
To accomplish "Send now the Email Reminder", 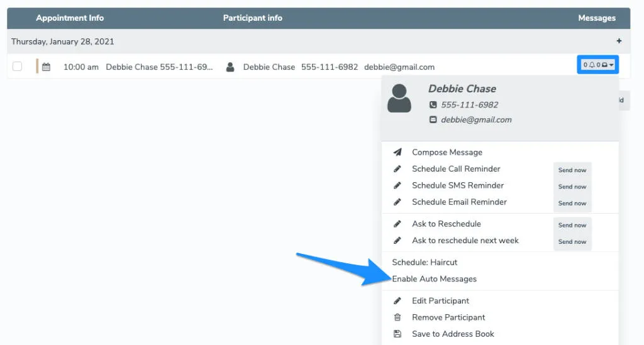I will pyautogui.click(x=572, y=203).
